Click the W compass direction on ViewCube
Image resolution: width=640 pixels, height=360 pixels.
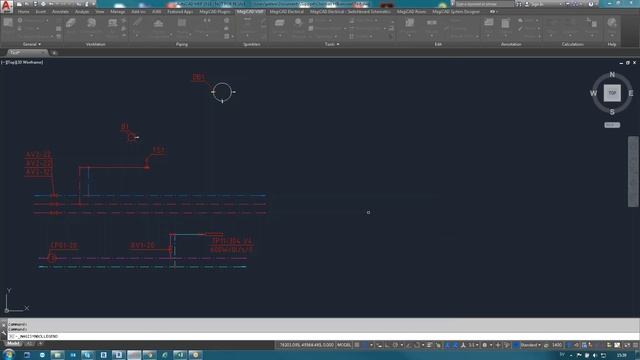[x=593, y=93]
